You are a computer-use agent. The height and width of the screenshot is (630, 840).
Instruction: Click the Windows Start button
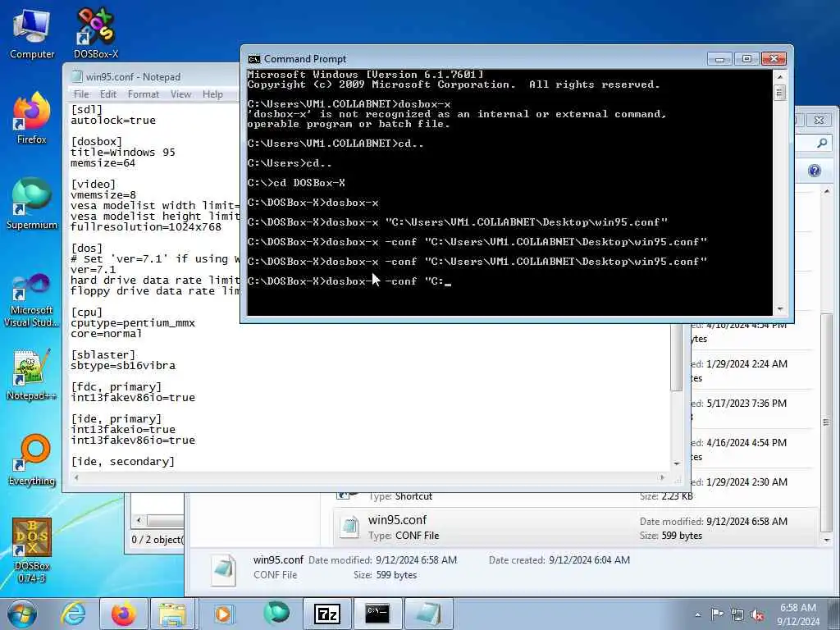pos(22,614)
